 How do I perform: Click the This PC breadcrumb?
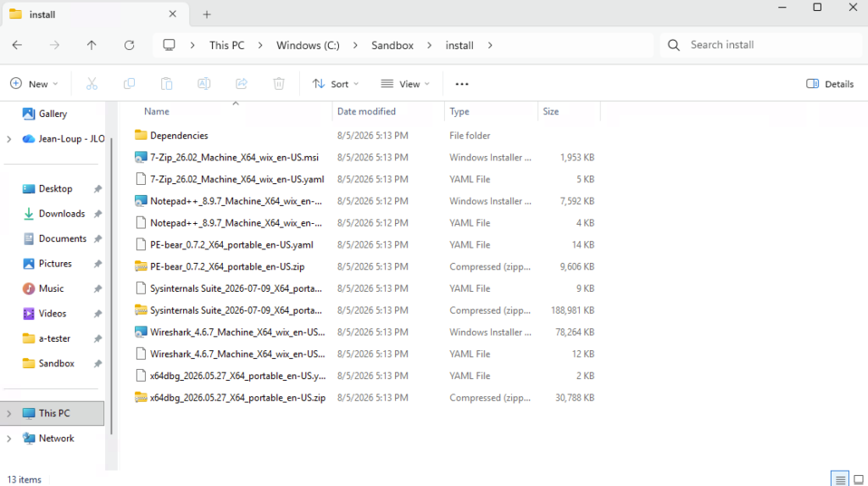click(x=226, y=46)
